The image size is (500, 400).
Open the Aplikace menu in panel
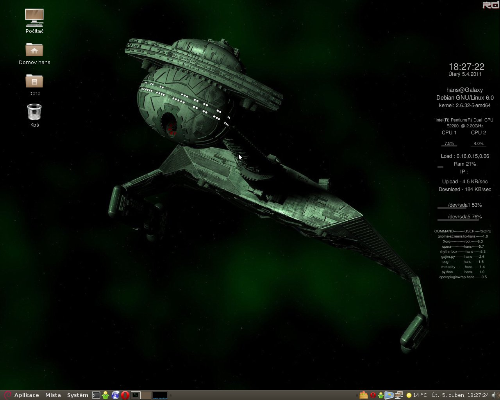tap(26, 395)
